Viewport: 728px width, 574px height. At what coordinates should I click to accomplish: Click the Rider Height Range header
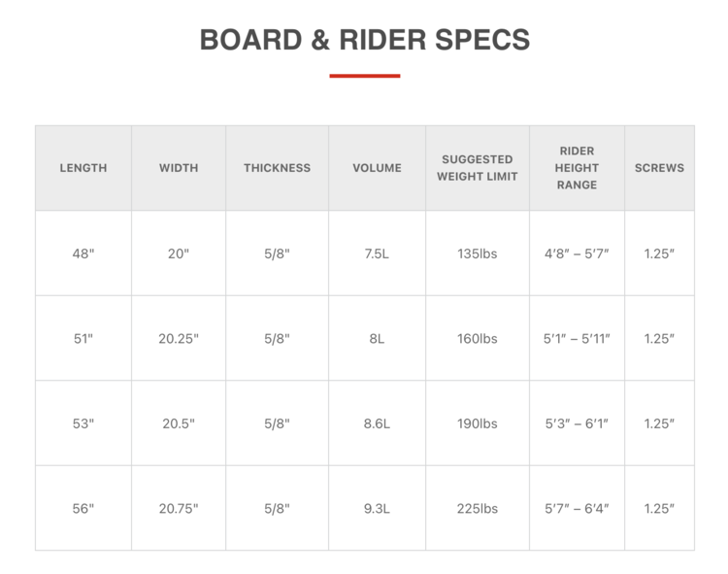pyautogui.click(x=577, y=168)
